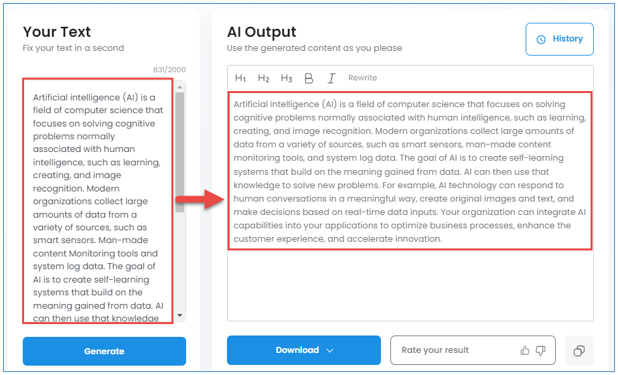This screenshot has width=618, height=375.
Task: Toggle bold formatting
Action: point(309,78)
